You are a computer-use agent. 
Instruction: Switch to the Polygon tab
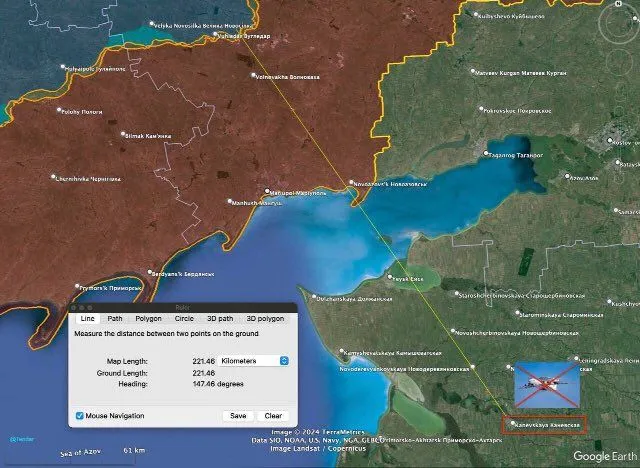point(148,318)
